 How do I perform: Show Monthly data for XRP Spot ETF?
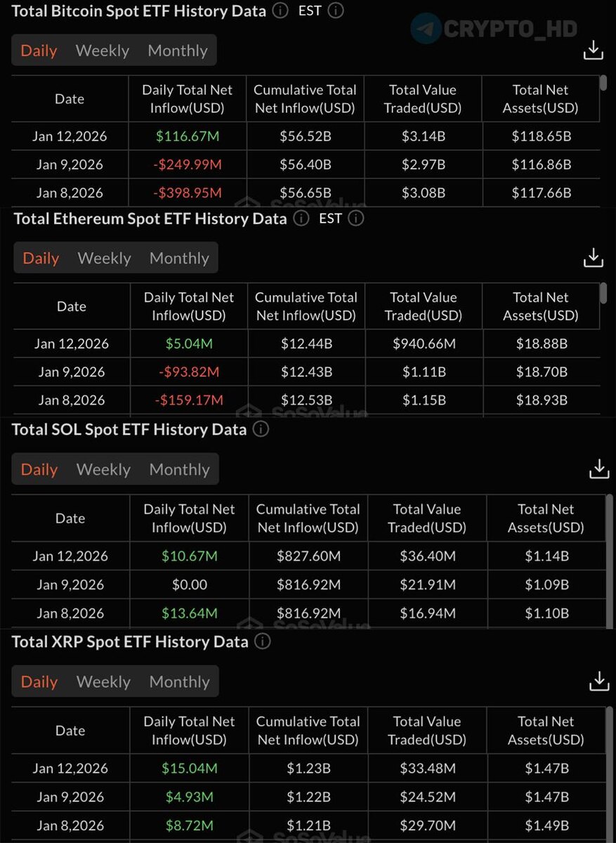pyautogui.click(x=179, y=681)
